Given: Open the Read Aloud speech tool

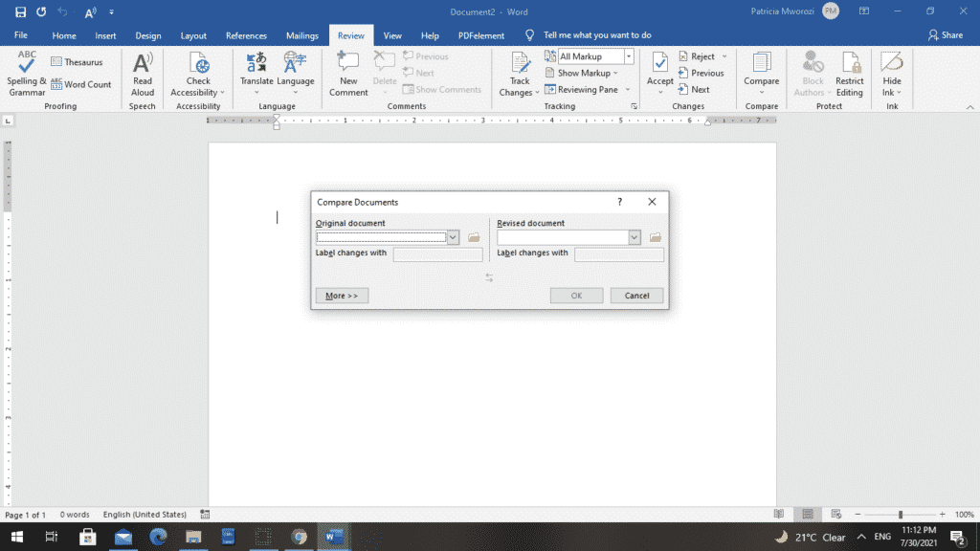Looking at the screenshot, I should click(x=143, y=73).
